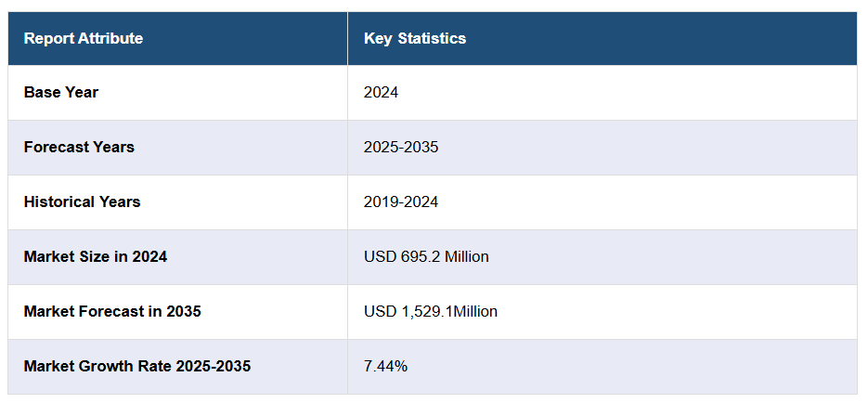
Task: Click the 2024 base year value
Action: [x=381, y=92]
